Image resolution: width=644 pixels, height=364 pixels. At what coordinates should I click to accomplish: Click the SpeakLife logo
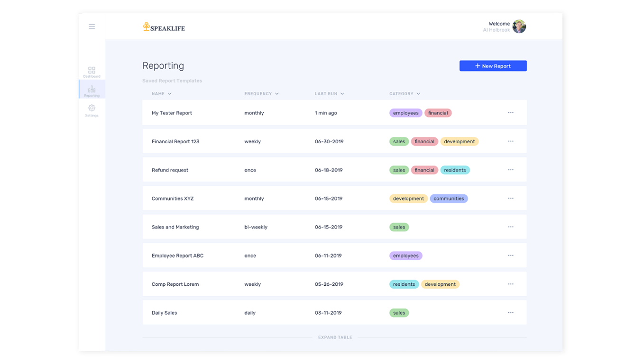pyautogui.click(x=164, y=27)
